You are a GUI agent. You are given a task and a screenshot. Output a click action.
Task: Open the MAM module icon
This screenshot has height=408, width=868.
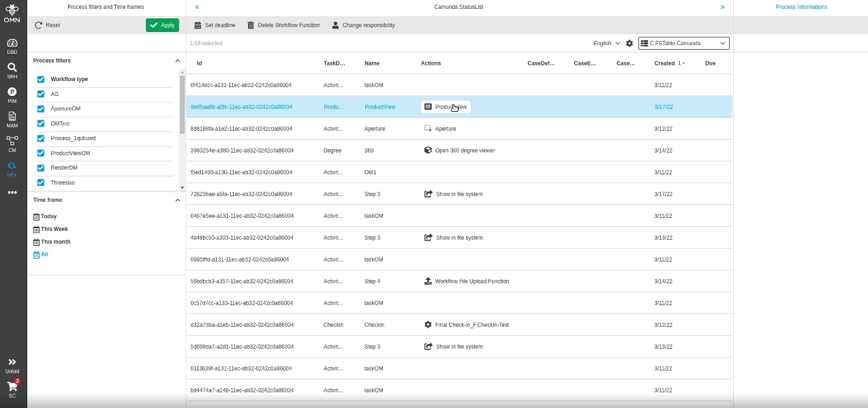click(x=12, y=119)
